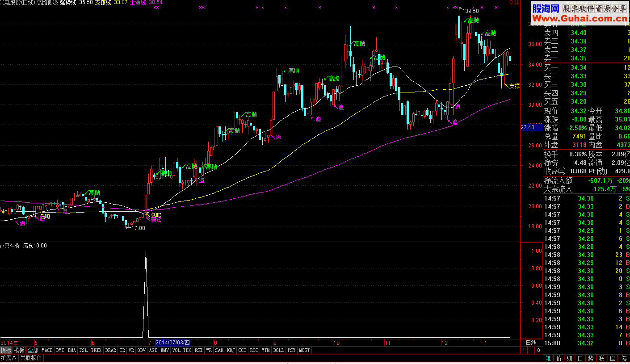
Task: Switch to the 细 tab
Action: pyautogui.click(x=570, y=358)
